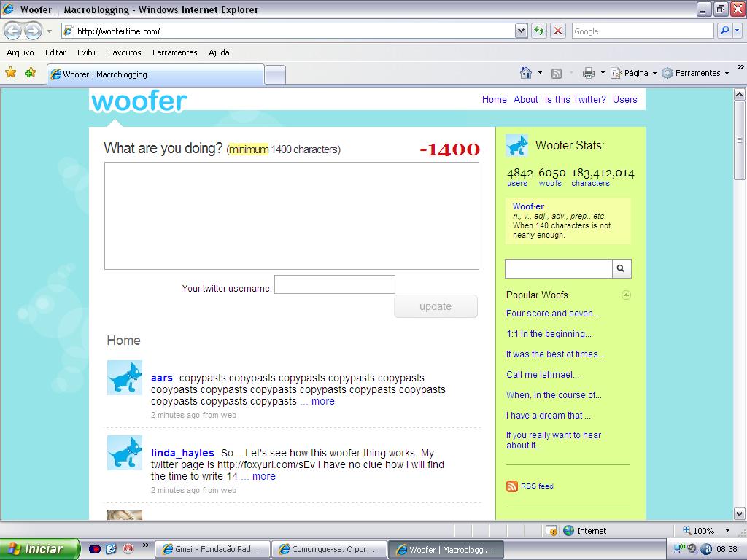Open 'It was the best of times...' woof
The height and width of the screenshot is (560, 747).
pyautogui.click(x=555, y=354)
